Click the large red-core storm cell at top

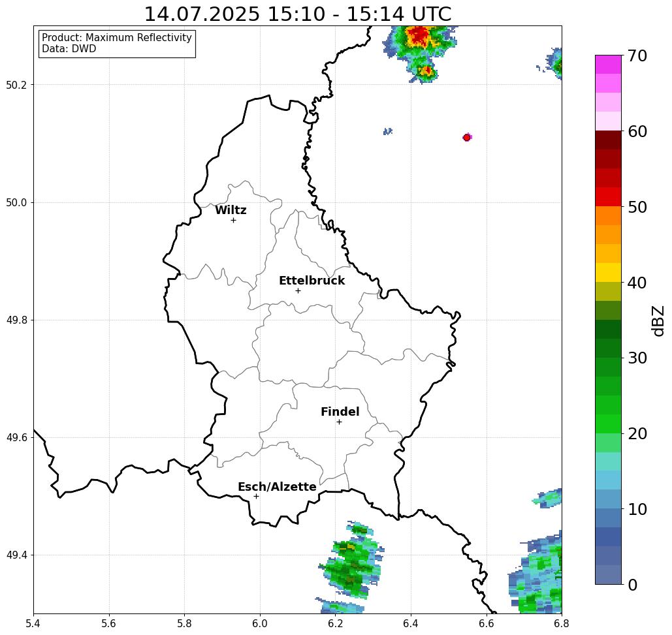(420, 43)
